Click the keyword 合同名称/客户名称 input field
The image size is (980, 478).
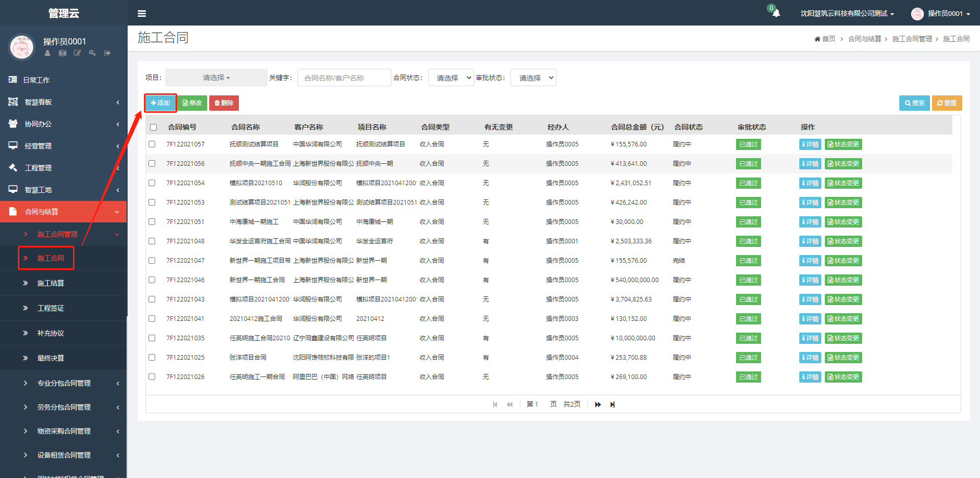pos(345,78)
